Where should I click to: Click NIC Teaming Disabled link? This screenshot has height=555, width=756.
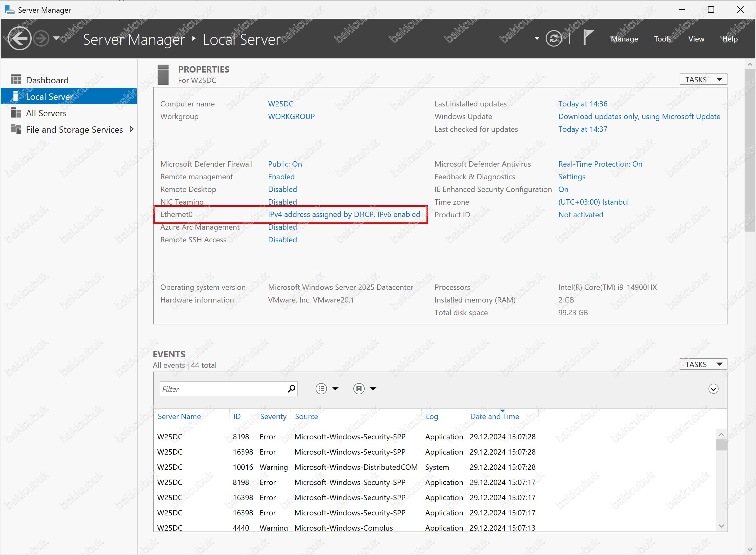coord(283,202)
